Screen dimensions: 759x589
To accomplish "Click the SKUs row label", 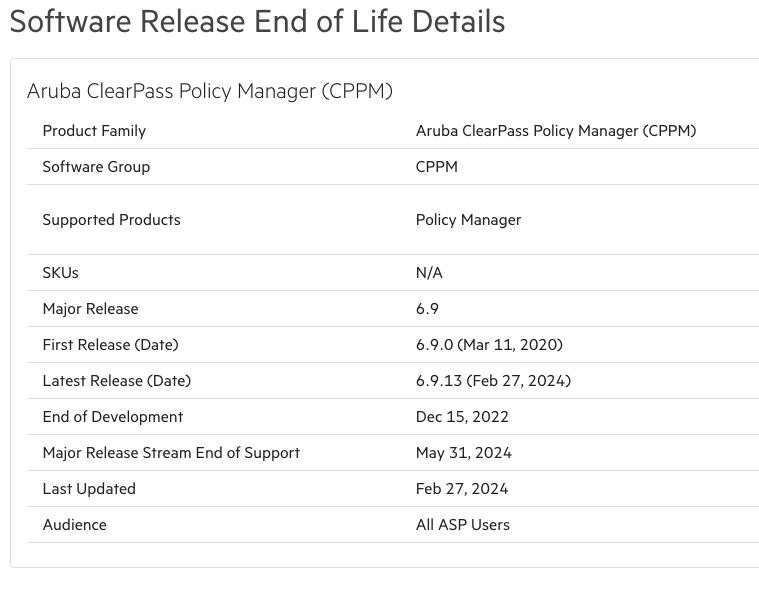I will [61, 272].
